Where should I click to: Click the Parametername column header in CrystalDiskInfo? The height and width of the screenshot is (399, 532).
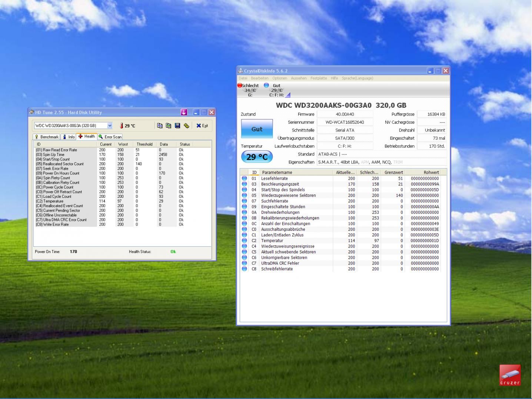[296, 172]
